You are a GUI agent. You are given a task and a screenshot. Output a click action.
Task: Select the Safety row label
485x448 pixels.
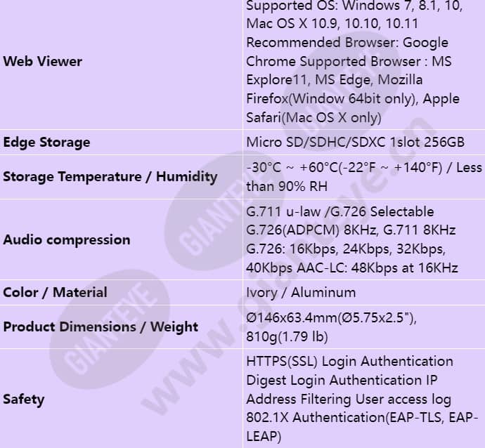tap(24, 399)
